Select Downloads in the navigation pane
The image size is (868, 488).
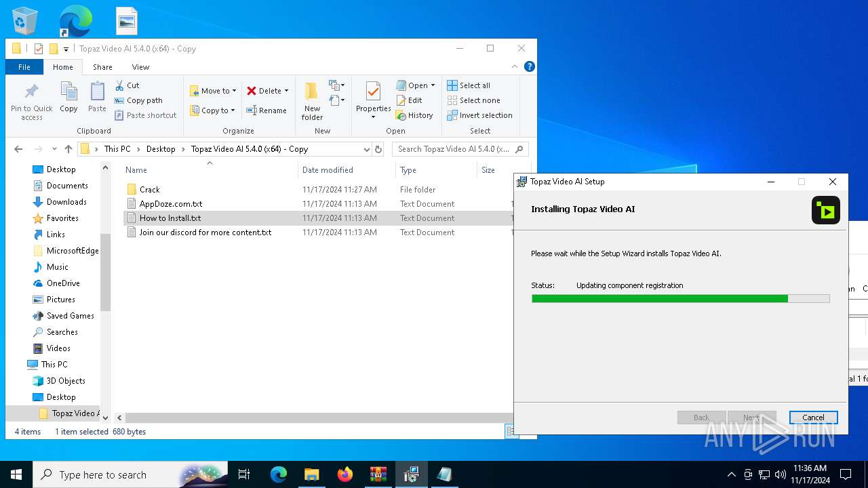point(66,202)
